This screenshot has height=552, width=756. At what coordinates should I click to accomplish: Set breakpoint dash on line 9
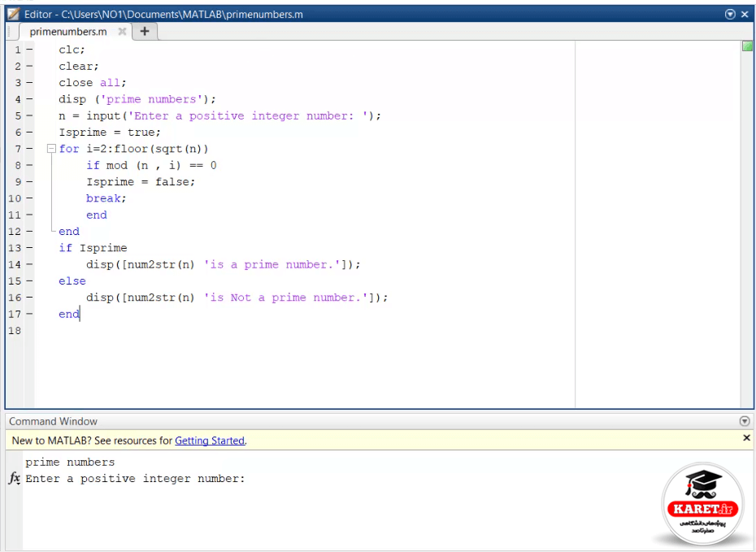tap(29, 182)
